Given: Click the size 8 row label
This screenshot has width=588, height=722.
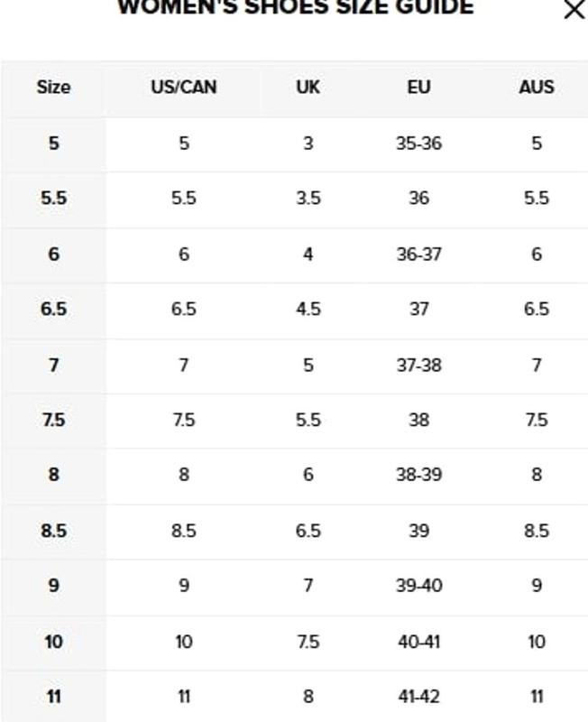Looking at the screenshot, I should tap(53, 475).
